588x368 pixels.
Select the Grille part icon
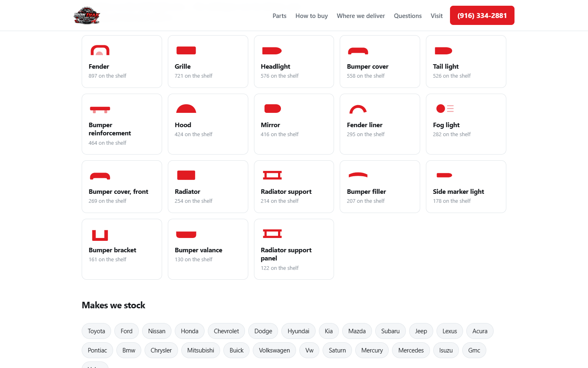(x=186, y=50)
